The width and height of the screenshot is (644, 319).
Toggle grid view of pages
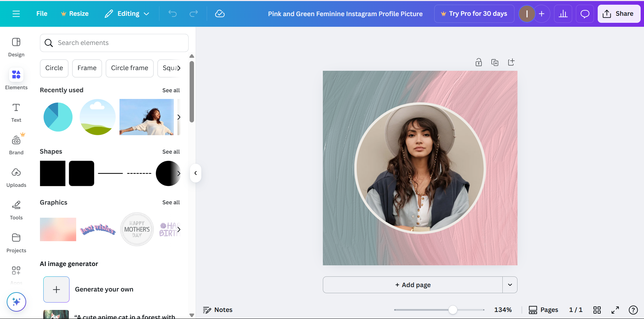coord(597,310)
